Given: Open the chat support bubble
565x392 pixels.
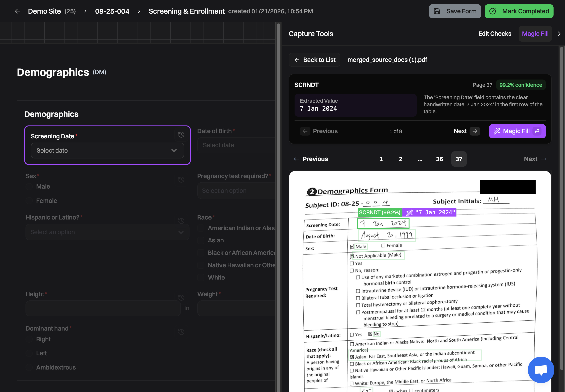Looking at the screenshot, I should point(541,370).
